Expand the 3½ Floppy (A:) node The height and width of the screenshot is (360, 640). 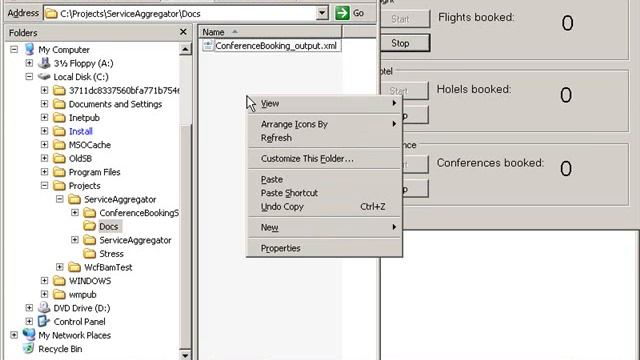click(x=29, y=63)
